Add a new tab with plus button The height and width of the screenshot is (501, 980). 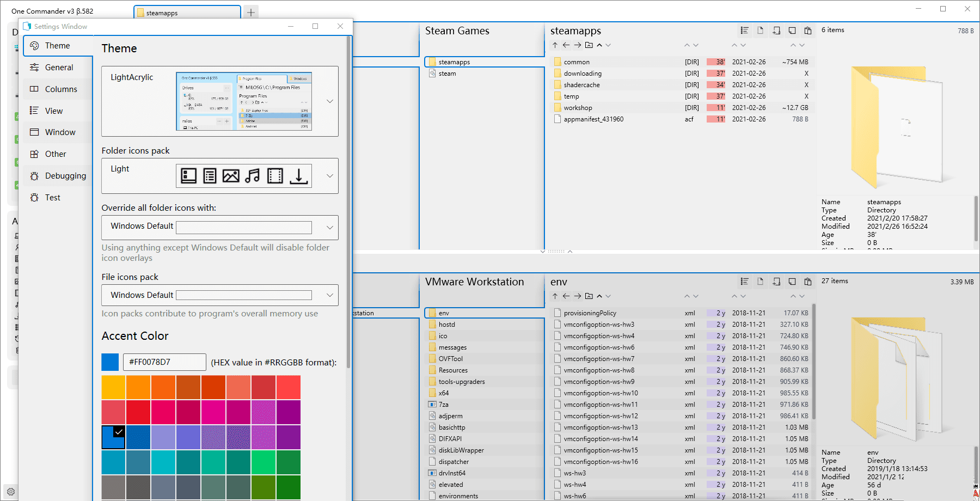(x=250, y=13)
